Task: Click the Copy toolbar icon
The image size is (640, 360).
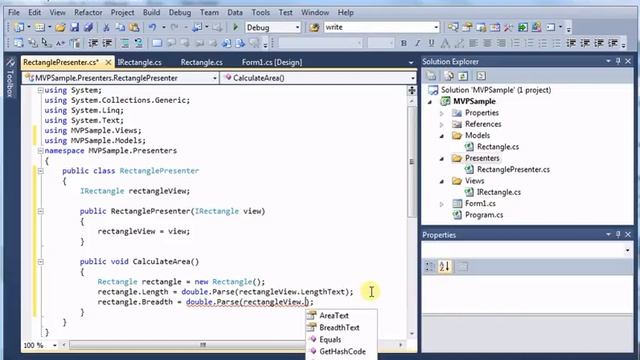Action: click(x=120, y=27)
